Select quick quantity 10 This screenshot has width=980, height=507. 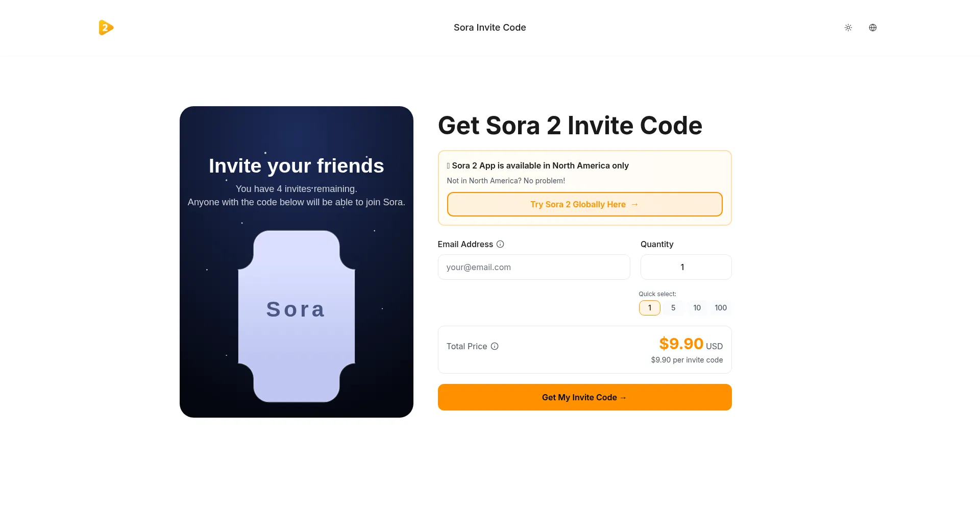pos(697,308)
